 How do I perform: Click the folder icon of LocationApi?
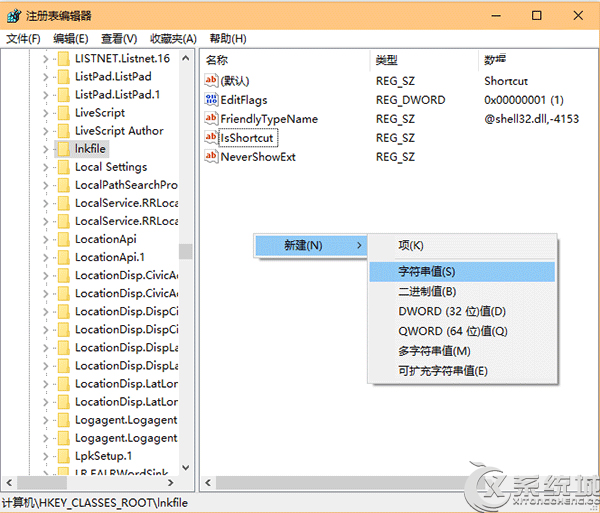(x=64, y=239)
